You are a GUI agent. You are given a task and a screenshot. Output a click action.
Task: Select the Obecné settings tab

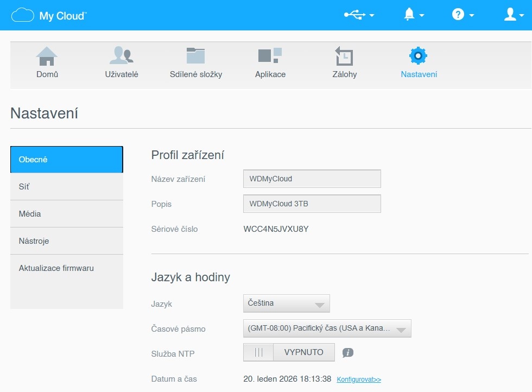point(66,160)
